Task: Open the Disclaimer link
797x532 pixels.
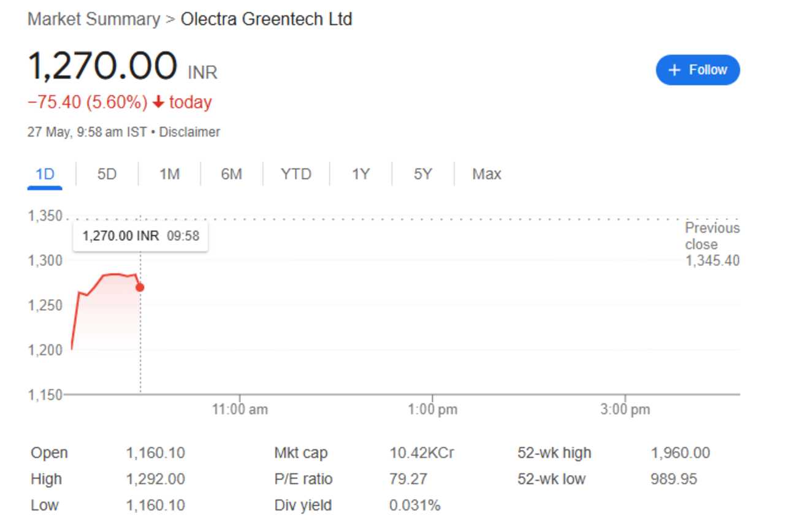Action: (191, 132)
